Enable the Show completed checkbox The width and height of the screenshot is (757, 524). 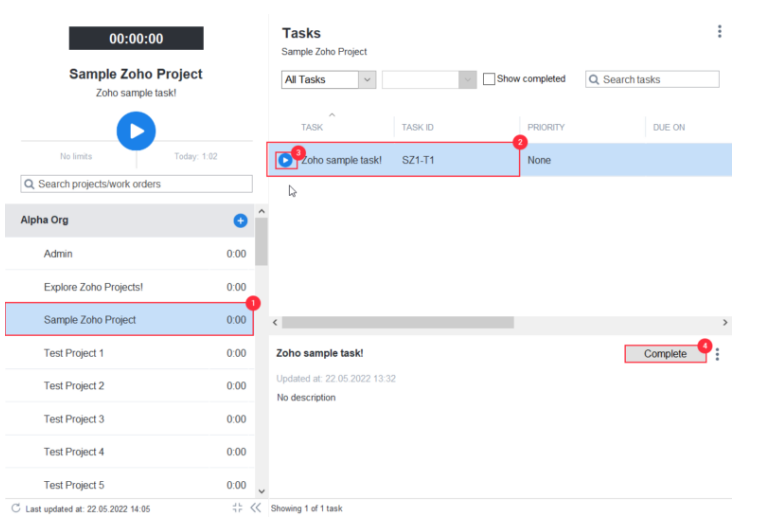[x=489, y=79]
